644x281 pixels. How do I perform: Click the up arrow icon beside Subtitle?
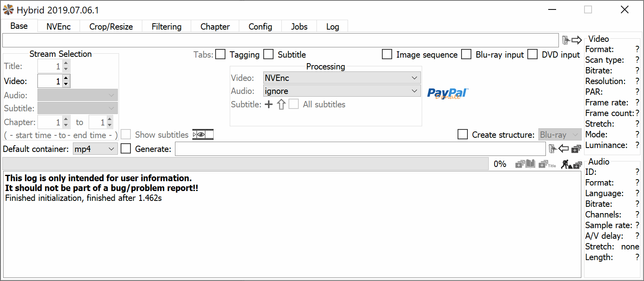[281, 104]
